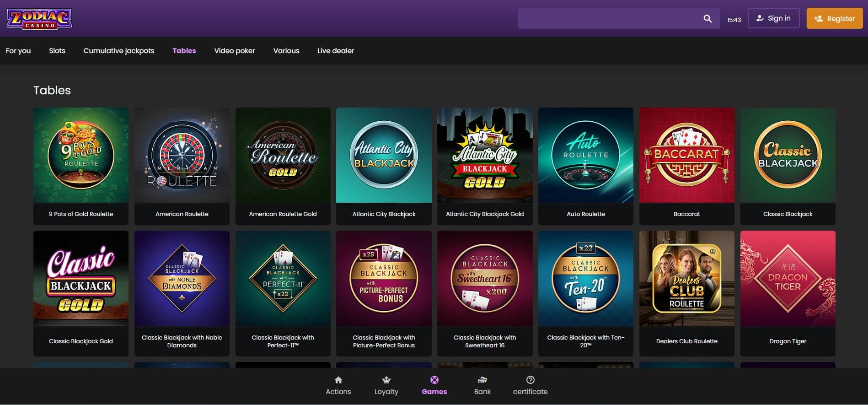The image size is (868, 405).
Task: Click the "Dealers Club Roulette" caption
Action: (x=687, y=341)
